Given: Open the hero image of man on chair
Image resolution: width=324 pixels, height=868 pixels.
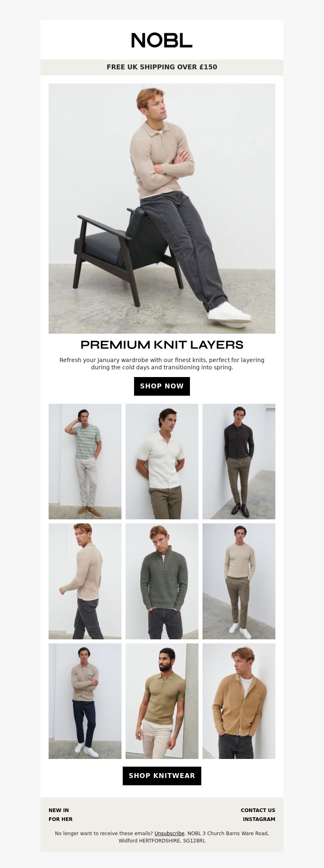Looking at the screenshot, I should click(162, 208).
